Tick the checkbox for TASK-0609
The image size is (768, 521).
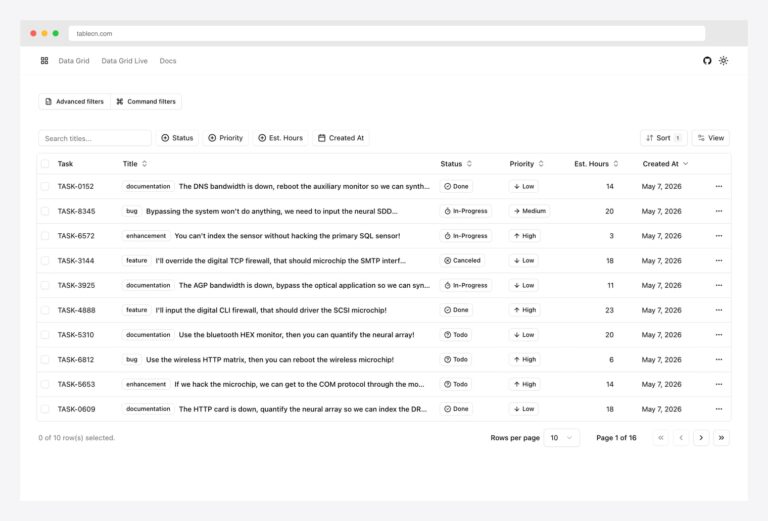pyautogui.click(x=45, y=409)
